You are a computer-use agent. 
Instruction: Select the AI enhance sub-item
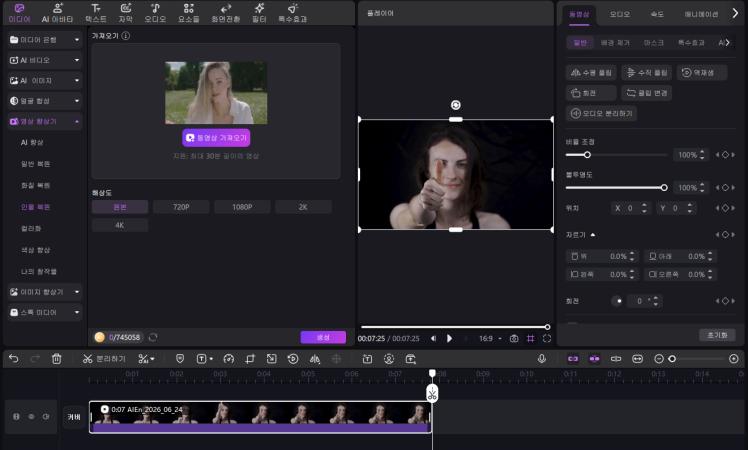[32, 142]
